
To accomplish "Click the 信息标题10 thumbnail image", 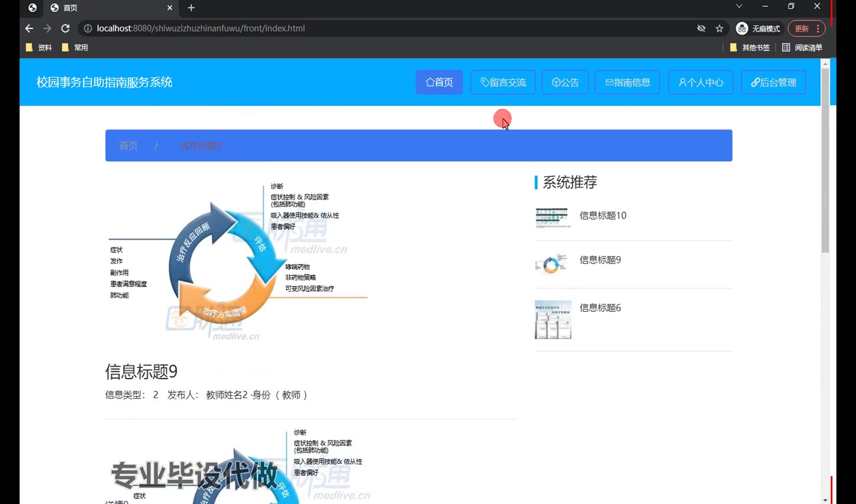I will [x=552, y=218].
